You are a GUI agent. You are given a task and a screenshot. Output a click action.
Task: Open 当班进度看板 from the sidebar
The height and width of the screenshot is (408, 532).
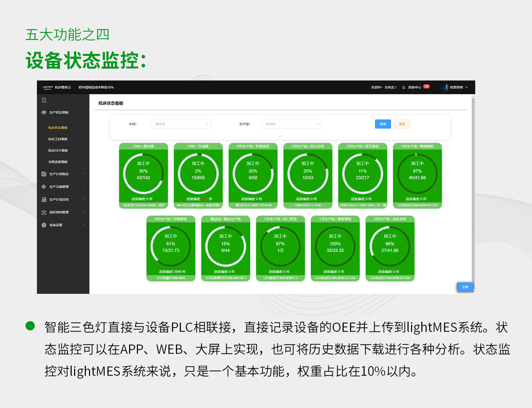[58, 162]
